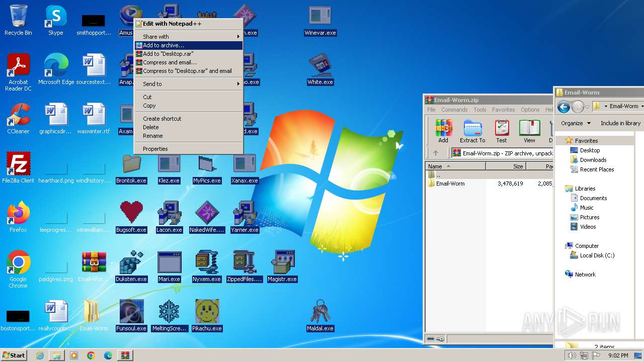Click WinRAR Extract To toolbar button
This screenshot has height=362, width=644.
pos(472,131)
